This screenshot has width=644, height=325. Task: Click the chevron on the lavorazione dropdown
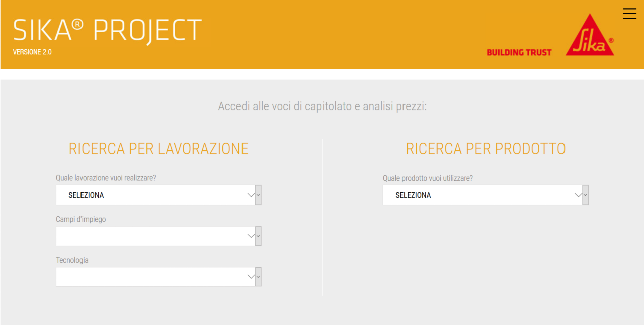pos(251,195)
